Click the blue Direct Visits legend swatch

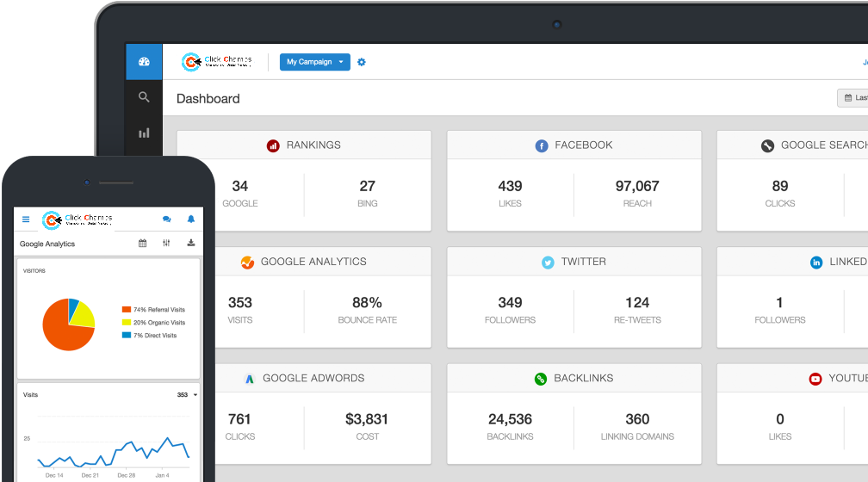pyautogui.click(x=127, y=335)
